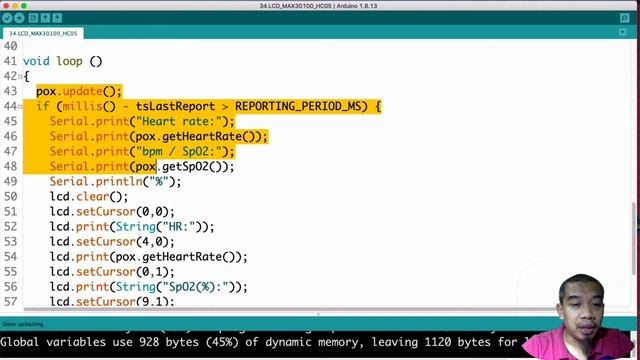Create a new sketch with New icon

(33, 18)
